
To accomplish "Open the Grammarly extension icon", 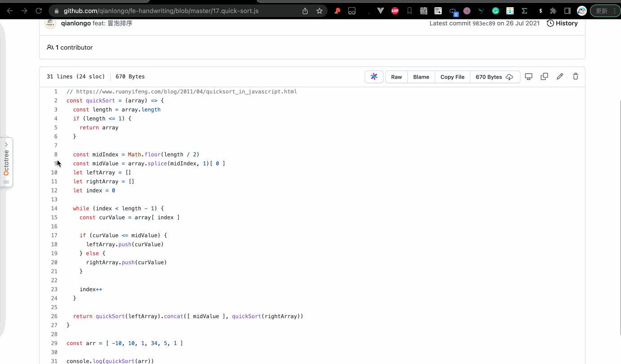I will tap(495, 10).
